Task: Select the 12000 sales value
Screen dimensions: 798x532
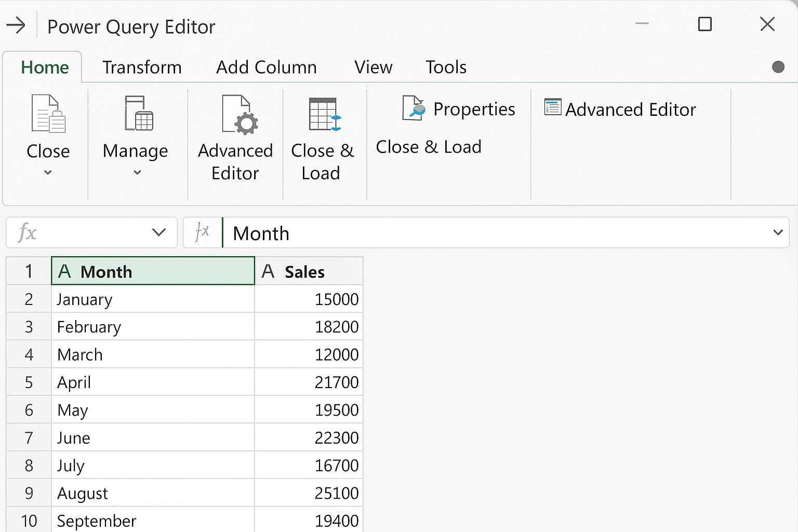Action: (x=309, y=354)
